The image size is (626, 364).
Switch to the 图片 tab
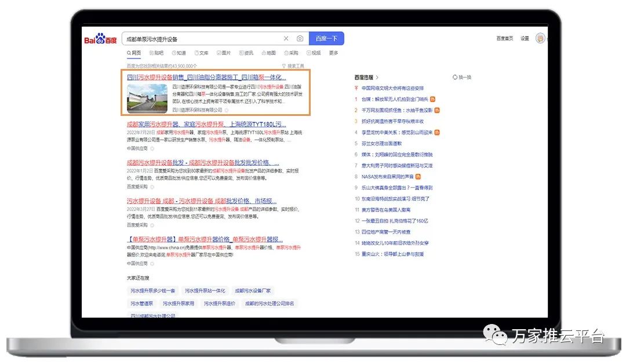point(223,53)
